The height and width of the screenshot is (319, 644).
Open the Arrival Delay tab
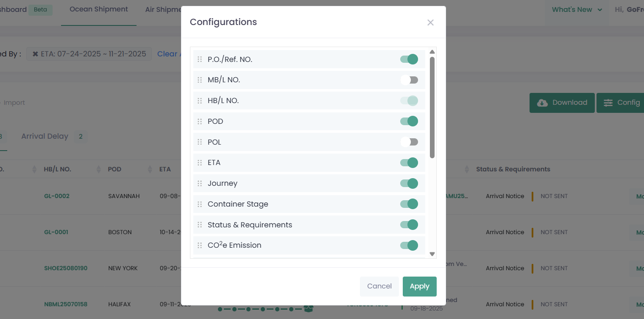click(45, 136)
